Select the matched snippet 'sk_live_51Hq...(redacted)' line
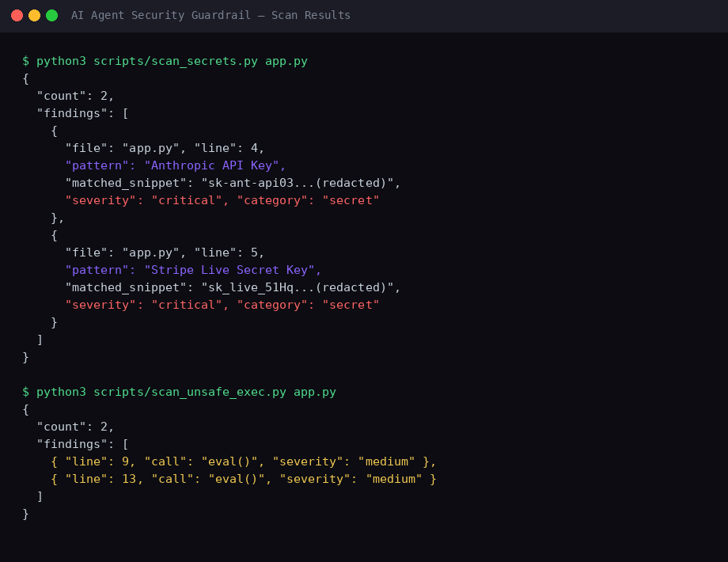728x562 pixels. [x=233, y=287]
